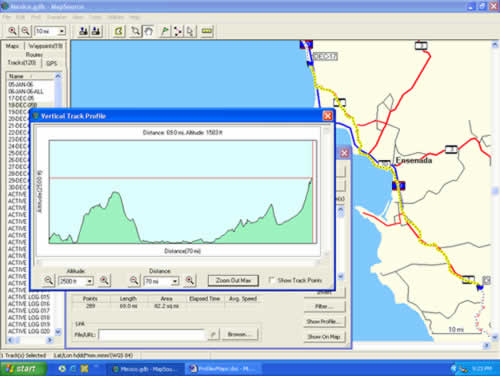
Task: Select the green map tool icon
Action: pos(119,31)
